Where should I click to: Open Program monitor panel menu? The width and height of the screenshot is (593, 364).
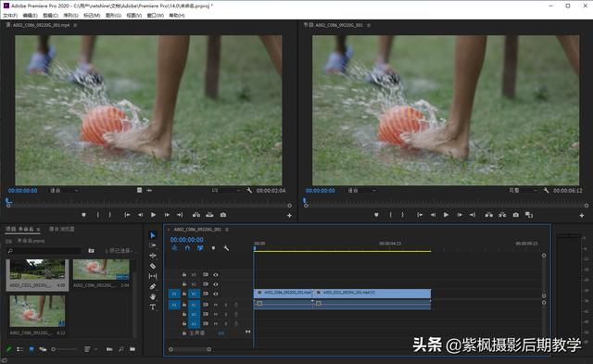tap(369, 25)
